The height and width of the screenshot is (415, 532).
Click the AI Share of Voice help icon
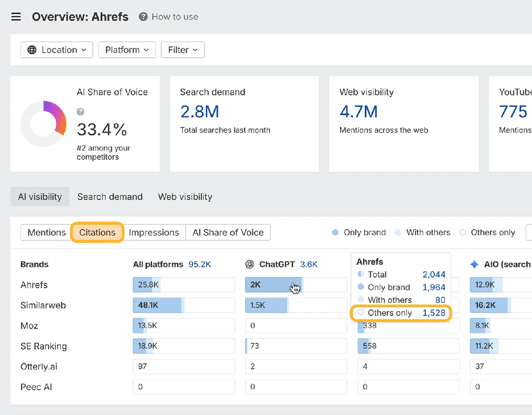[80, 112]
